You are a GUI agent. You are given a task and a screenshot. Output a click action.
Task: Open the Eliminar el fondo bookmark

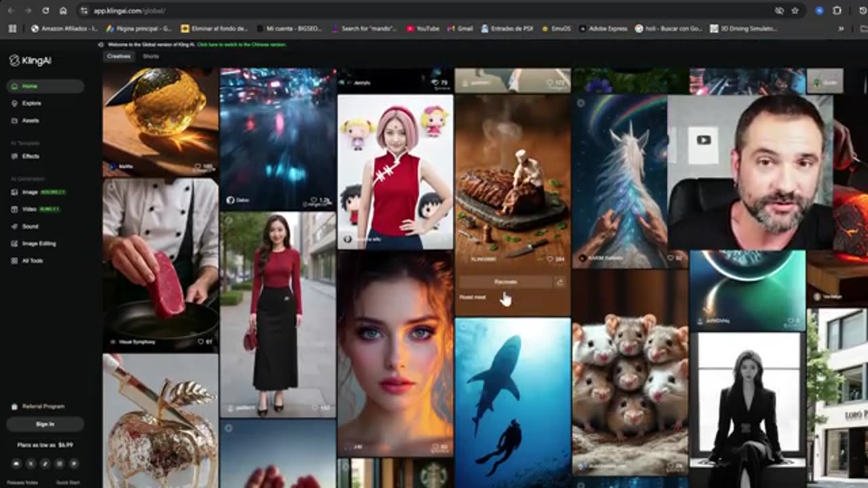(x=214, y=28)
